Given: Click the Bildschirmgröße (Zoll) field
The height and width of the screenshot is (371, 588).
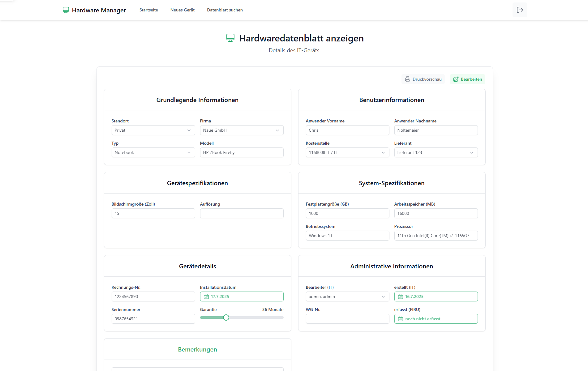Looking at the screenshot, I should [153, 213].
